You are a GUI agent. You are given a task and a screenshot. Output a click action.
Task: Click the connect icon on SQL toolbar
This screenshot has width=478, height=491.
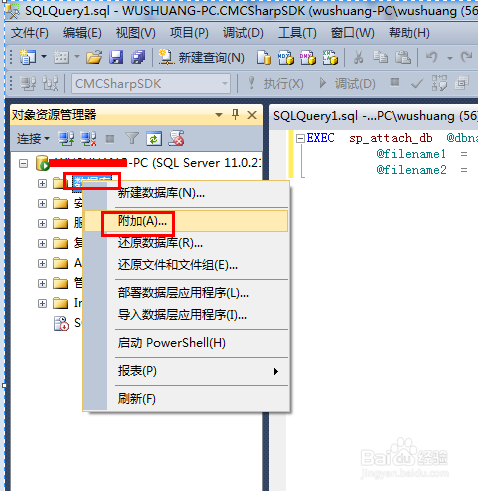[28, 83]
